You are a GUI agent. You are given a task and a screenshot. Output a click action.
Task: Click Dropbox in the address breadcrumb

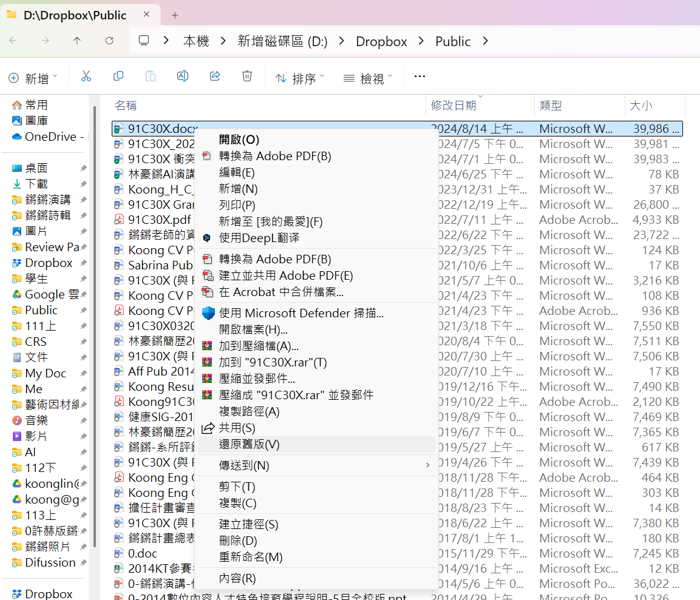pyautogui.click(x=381, y=41)
